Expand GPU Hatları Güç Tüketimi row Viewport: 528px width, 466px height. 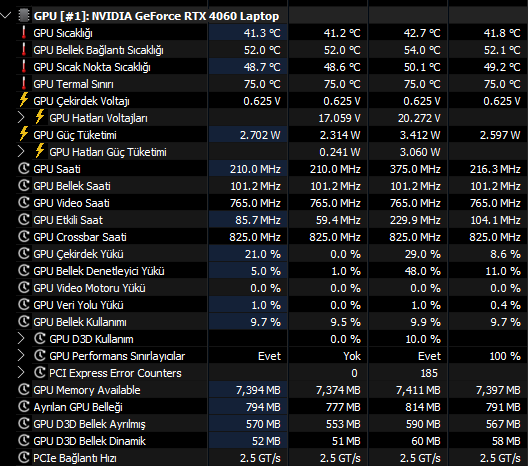point(21,152)
